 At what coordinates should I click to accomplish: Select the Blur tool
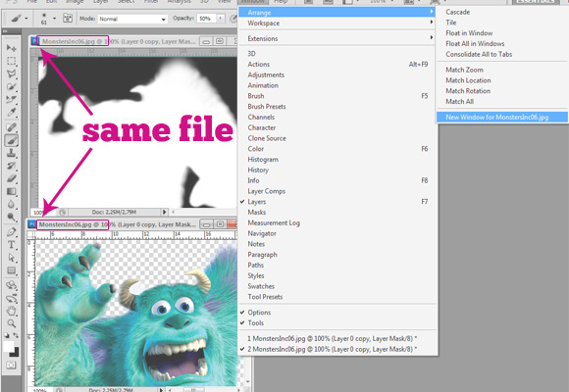11,204
